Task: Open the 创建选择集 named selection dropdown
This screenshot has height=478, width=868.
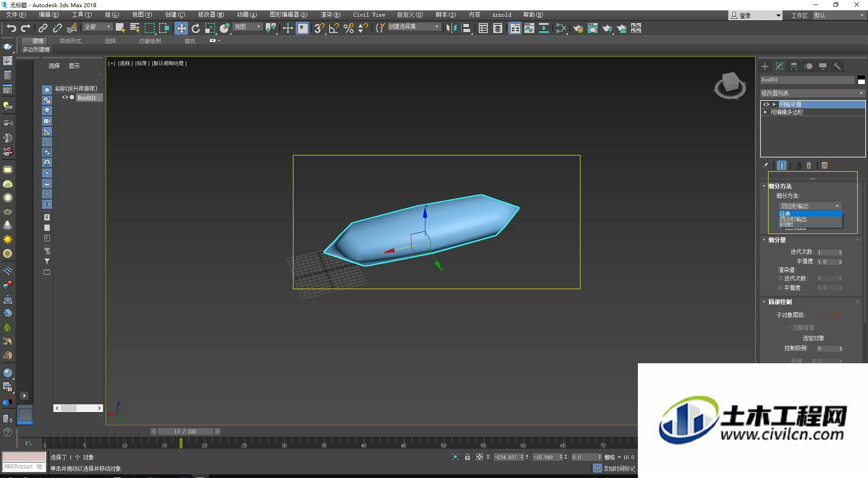Action: click(x=413, y=27)
